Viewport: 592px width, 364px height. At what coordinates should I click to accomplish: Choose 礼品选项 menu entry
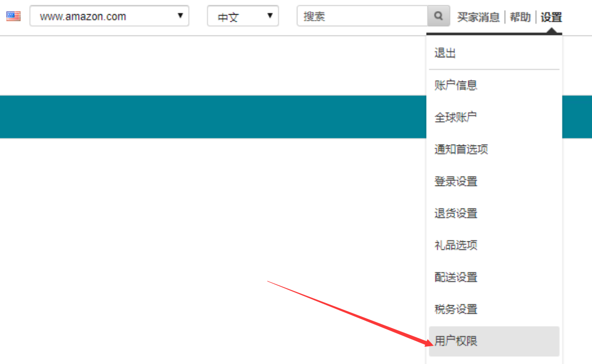(x=456, y=245)
